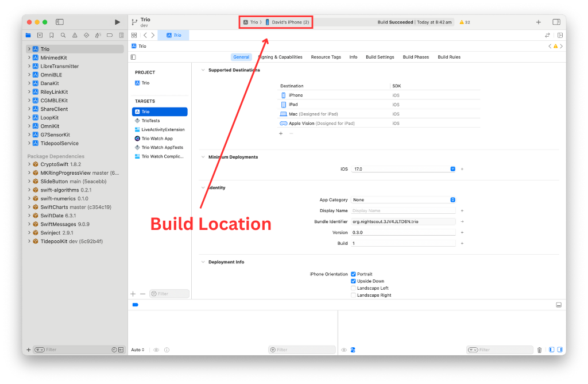588x384 pixels.
Task: Collapse the Deployment Info section
Action: [203, 262]
